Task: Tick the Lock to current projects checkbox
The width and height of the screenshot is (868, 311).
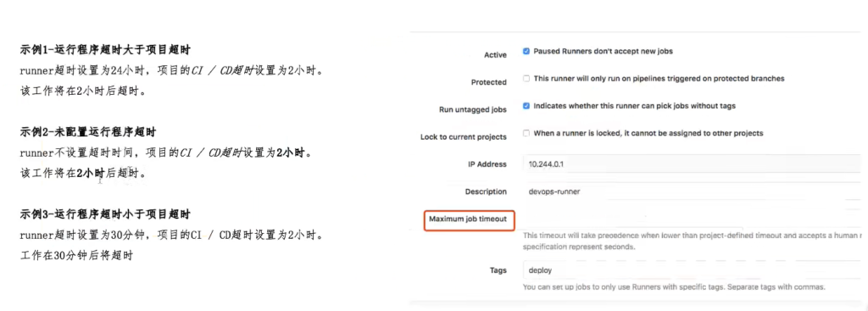Action: click(x=526, y=133)
